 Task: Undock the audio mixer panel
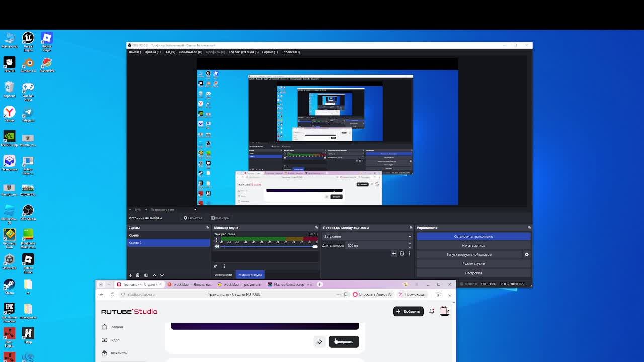316,228
